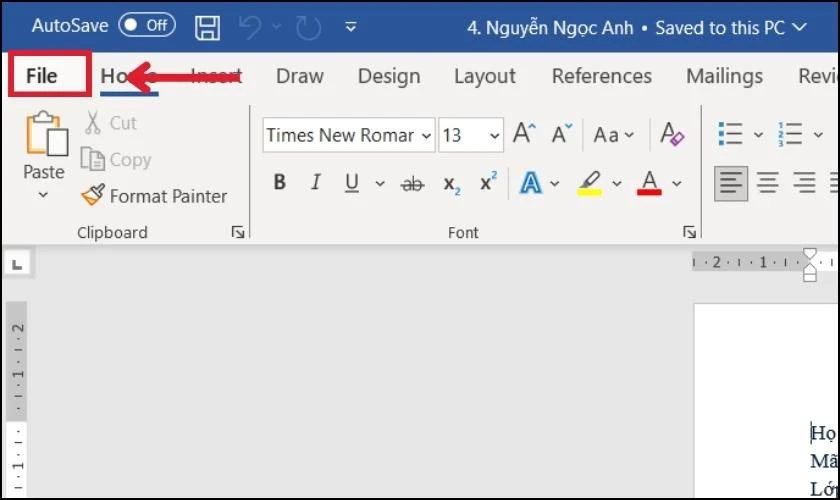
Task: Expand the font size dropdown arrow
Action: coord(494,136)
